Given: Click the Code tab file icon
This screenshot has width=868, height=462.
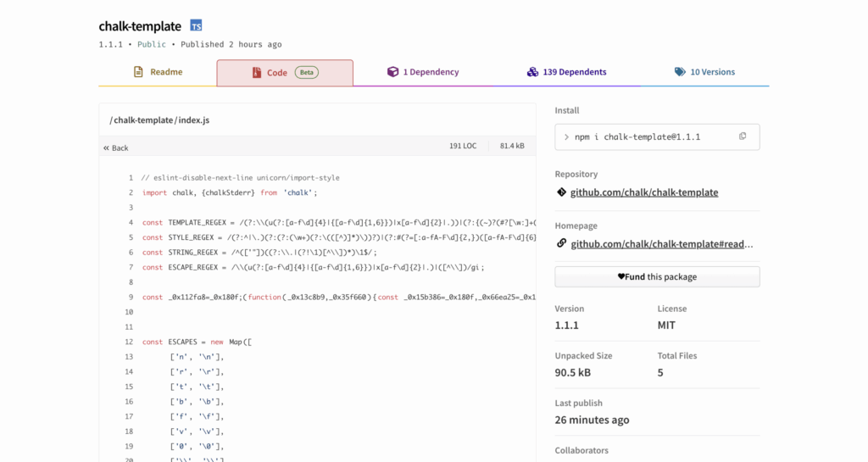Looking at the screenshot, I should pos(257,73).
